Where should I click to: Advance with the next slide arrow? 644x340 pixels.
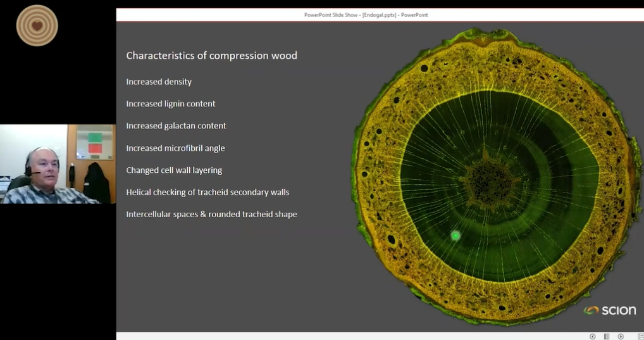621,336
